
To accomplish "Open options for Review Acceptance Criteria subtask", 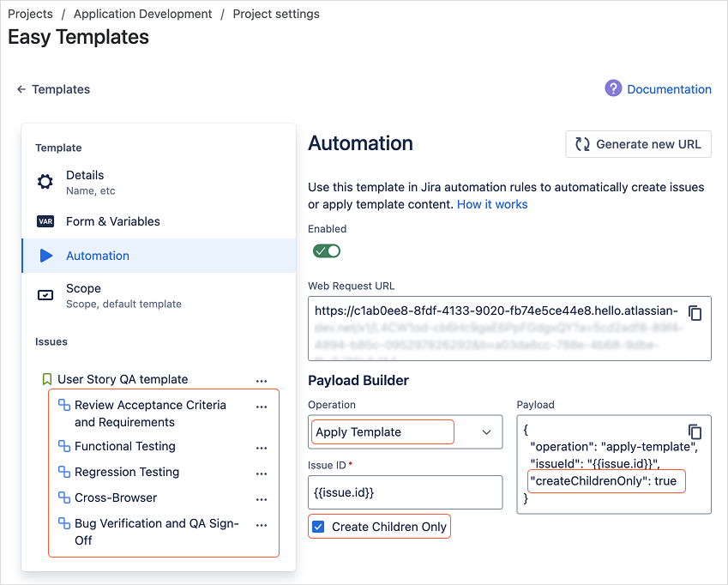I will click(x=262, y=406).
